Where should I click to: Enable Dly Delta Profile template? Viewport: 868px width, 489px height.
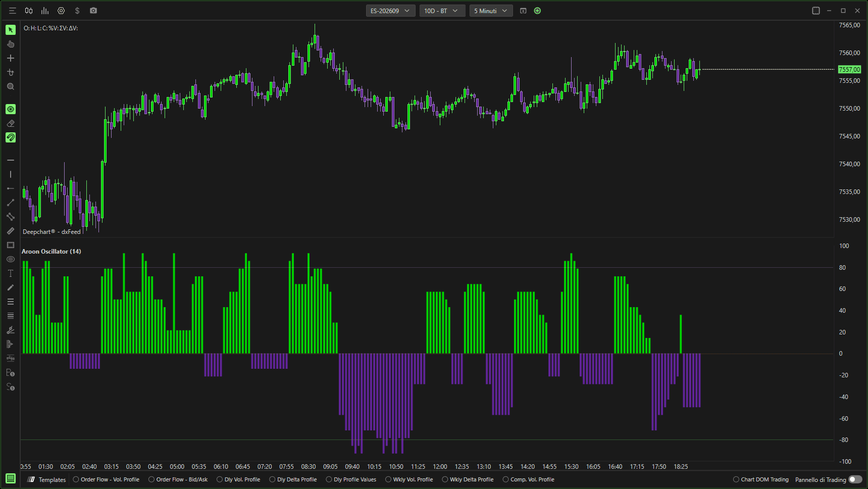tap(293, 479)
